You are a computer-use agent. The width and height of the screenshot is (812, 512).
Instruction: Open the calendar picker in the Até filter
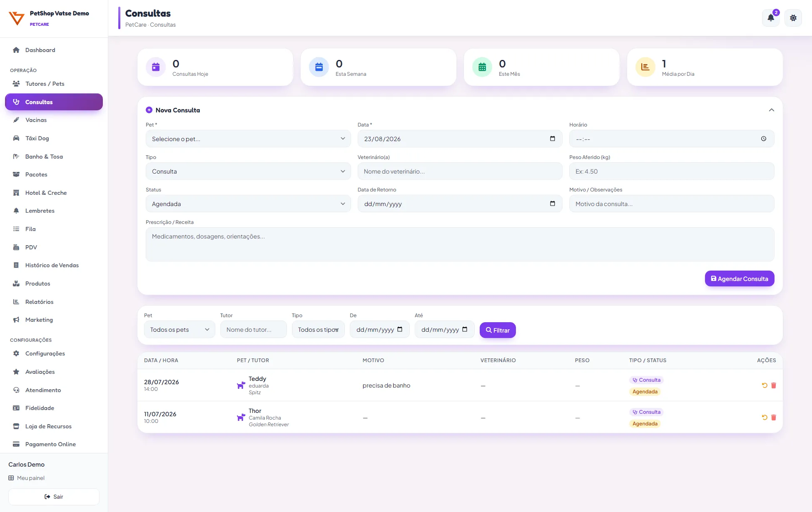pyautogui.click(x=465, y=329)
